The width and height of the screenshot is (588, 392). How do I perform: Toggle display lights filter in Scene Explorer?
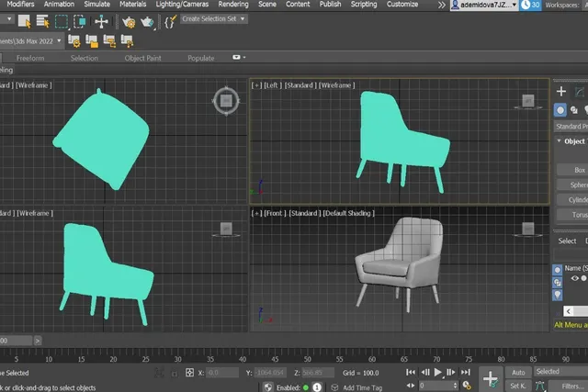[558, 295]
